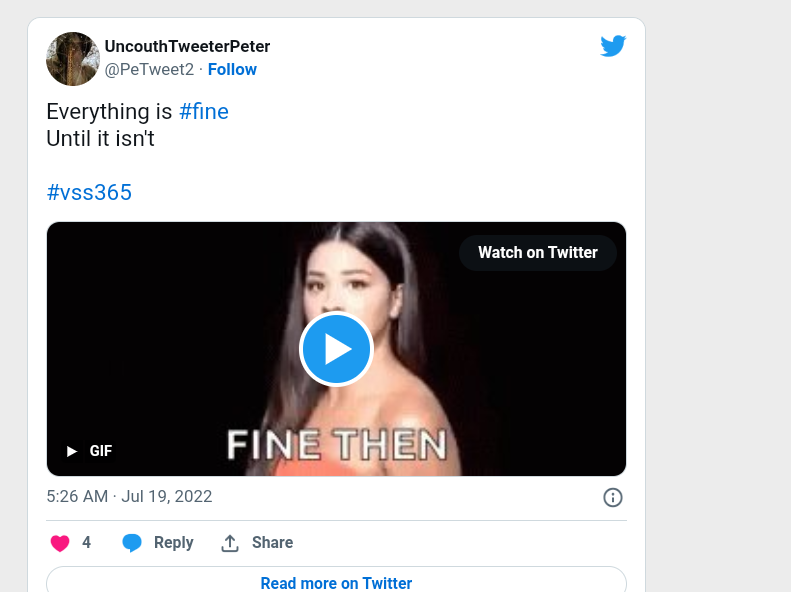This screenshot has height=592, width=791.
Task: Click the Twitter bird logo icon
Action: pos(613,46)
